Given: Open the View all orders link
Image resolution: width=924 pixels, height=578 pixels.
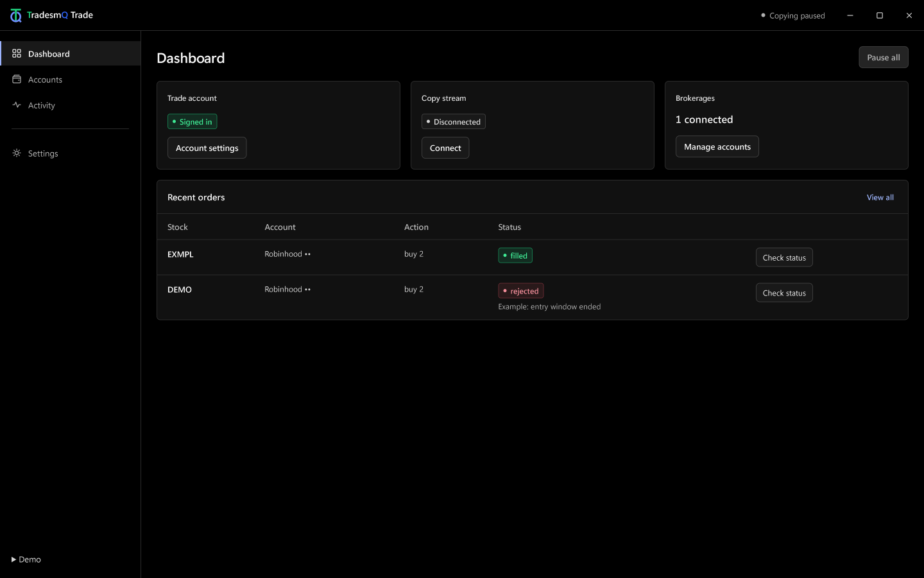Looking at the screenshot, I should pos(880,197).
